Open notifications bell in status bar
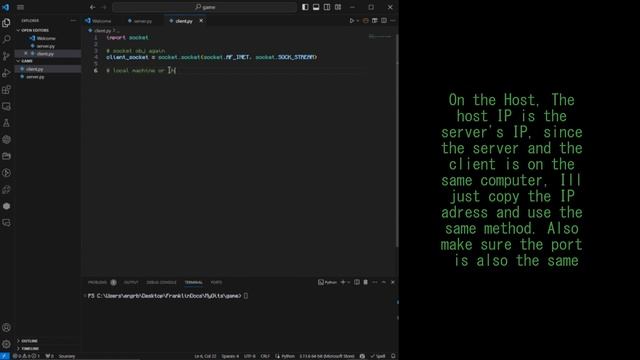 (393, 356)
